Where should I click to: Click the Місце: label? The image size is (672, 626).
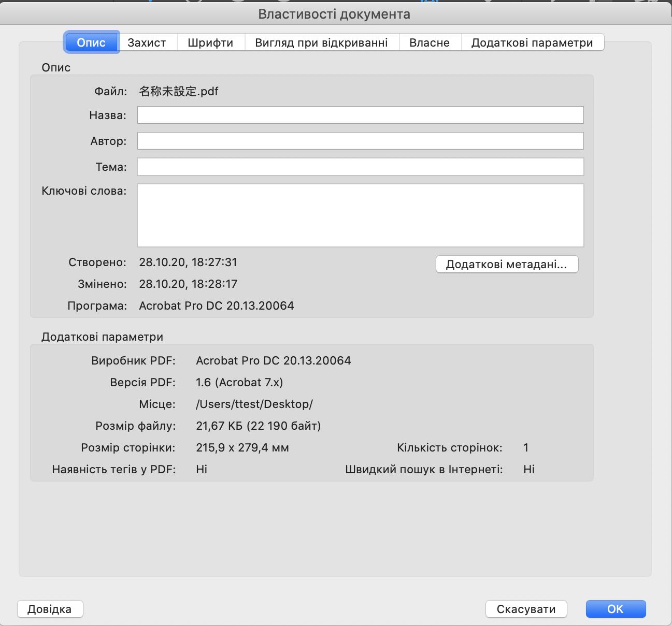tap(158, 404)
